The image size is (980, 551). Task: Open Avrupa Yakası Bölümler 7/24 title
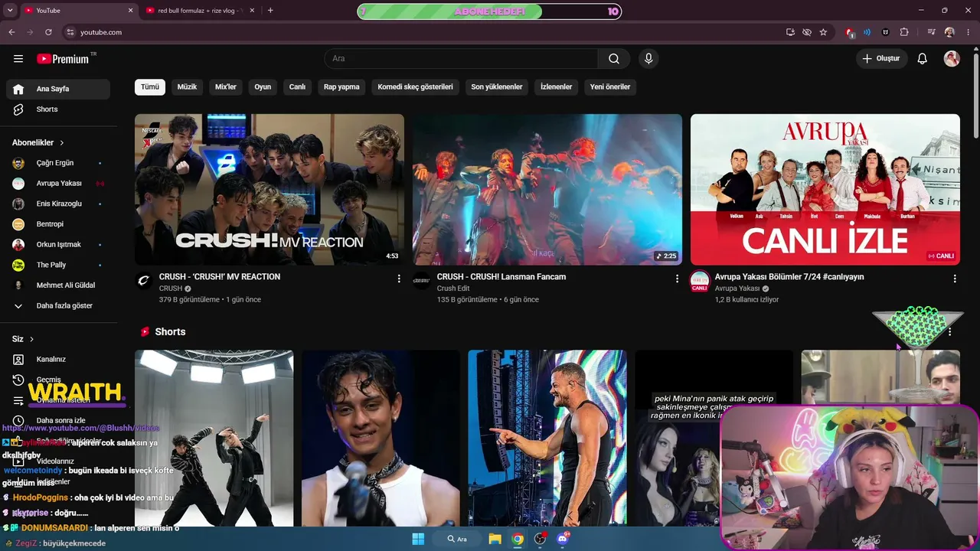tap(789, 277)
